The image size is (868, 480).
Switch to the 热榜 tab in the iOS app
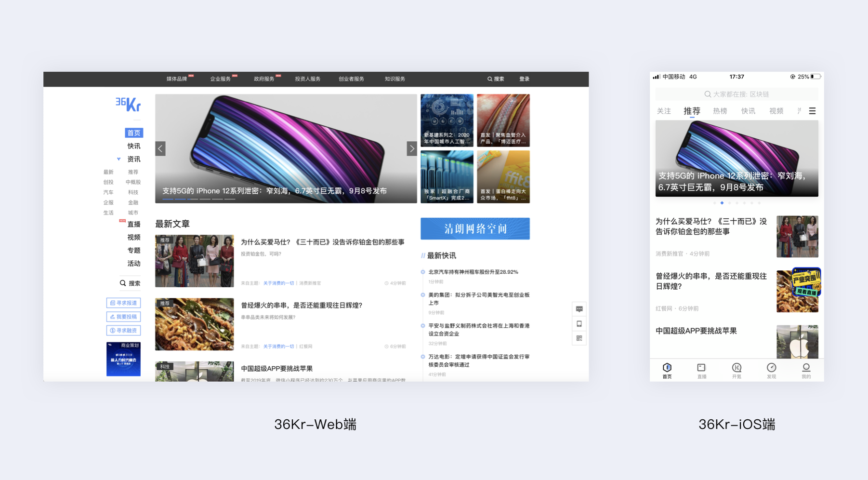click(x=720, y=111)
